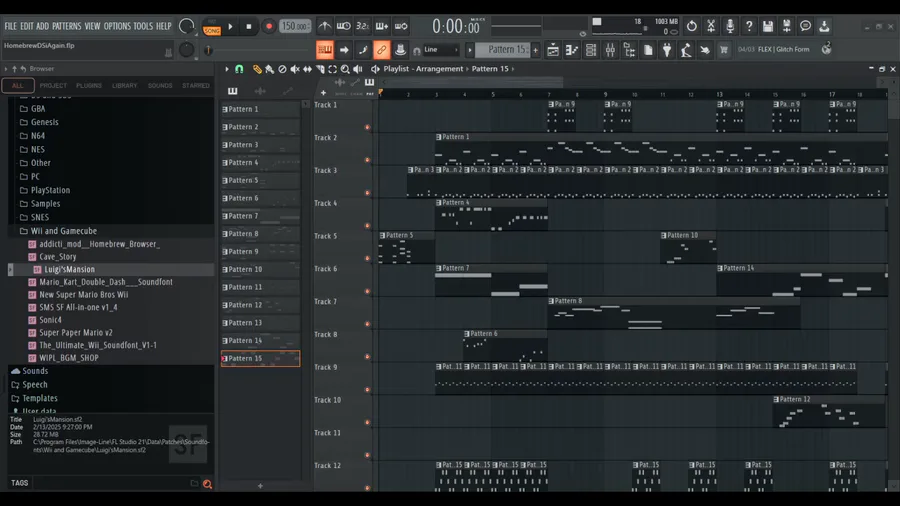Select the Mute tool in Playlist toolbar
The width and height of the screenshot is (900, 506).
tap(294, 69)
